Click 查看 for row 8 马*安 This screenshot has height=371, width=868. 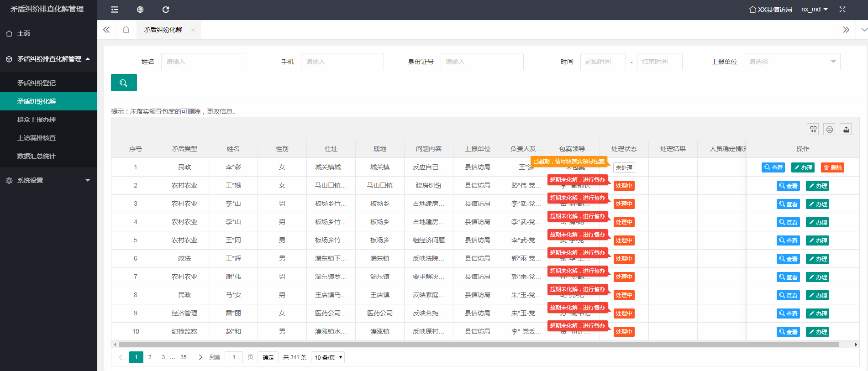(788, 295)
